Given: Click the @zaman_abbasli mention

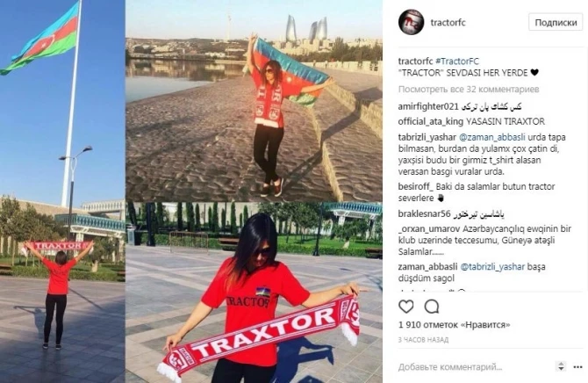Looking at the screenshot, I should 492,137.
